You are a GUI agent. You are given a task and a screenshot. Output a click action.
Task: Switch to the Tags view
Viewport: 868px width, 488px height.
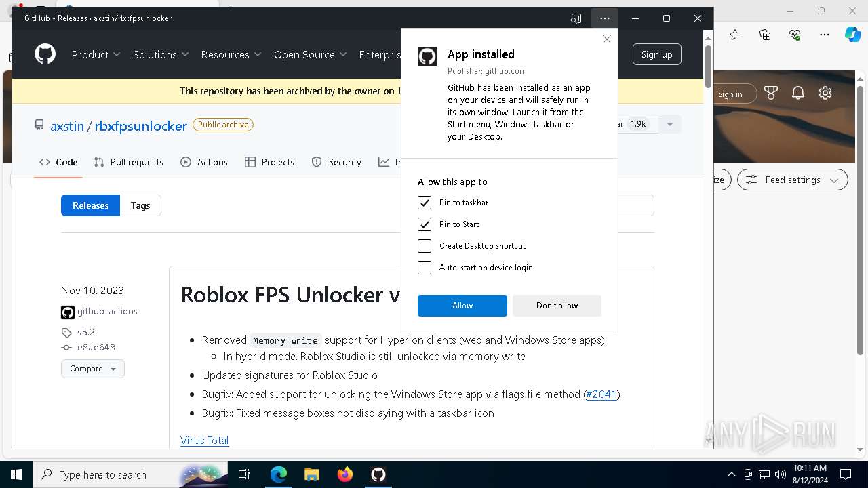click(x=140, y=205)
